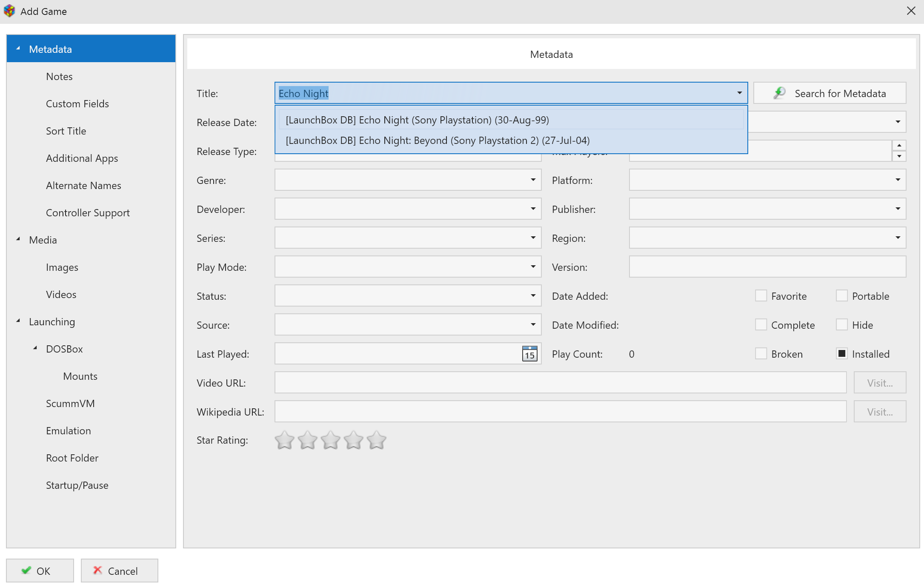The width and height of the screenshot is (924, 588).
Task: Click the Wikipedia URL input field
Action: (x=561, y=411)
